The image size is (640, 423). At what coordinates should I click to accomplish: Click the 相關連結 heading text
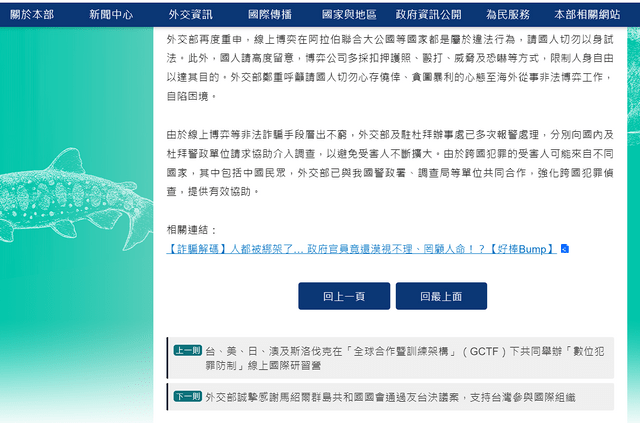191,230
